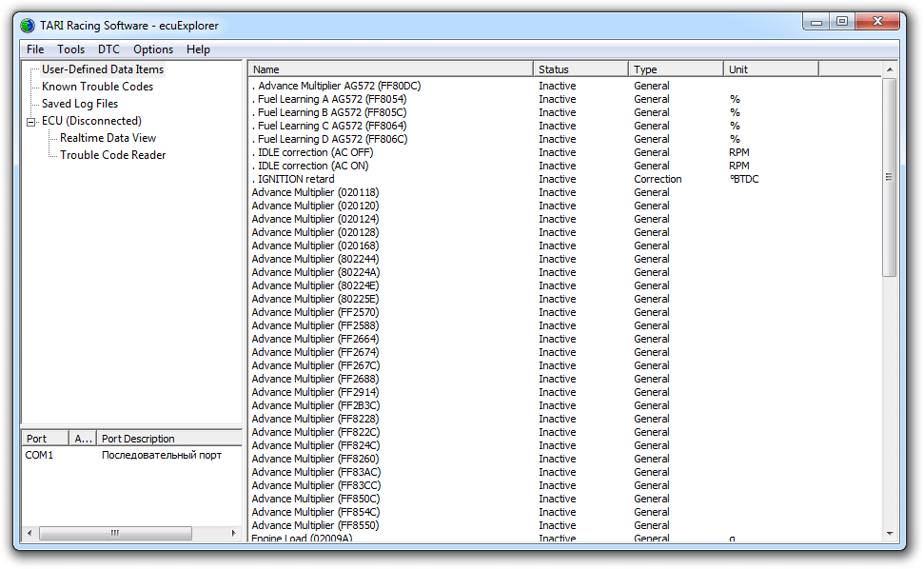
Task: Select the COM1 port row
Action: click(x=131, y=456)
